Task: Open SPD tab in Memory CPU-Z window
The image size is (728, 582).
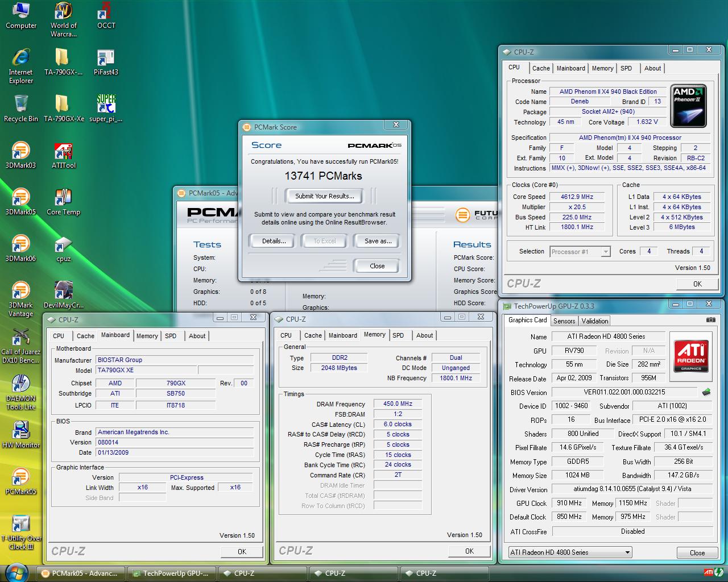Action: tap(398, 335)
